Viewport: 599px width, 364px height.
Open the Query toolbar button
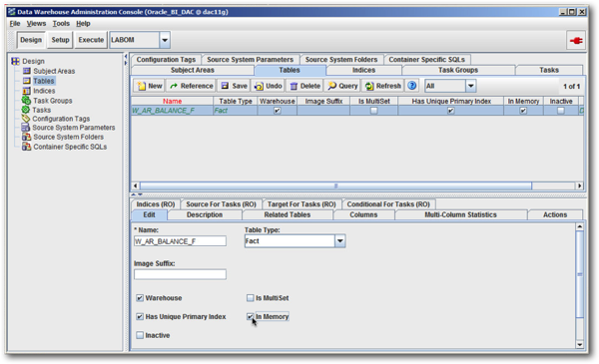[342, 86]
